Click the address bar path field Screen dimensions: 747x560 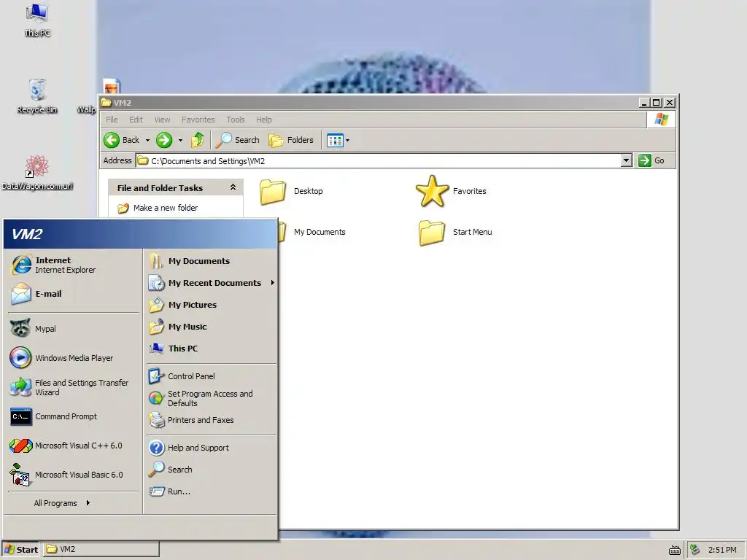(x=379, y=160)
